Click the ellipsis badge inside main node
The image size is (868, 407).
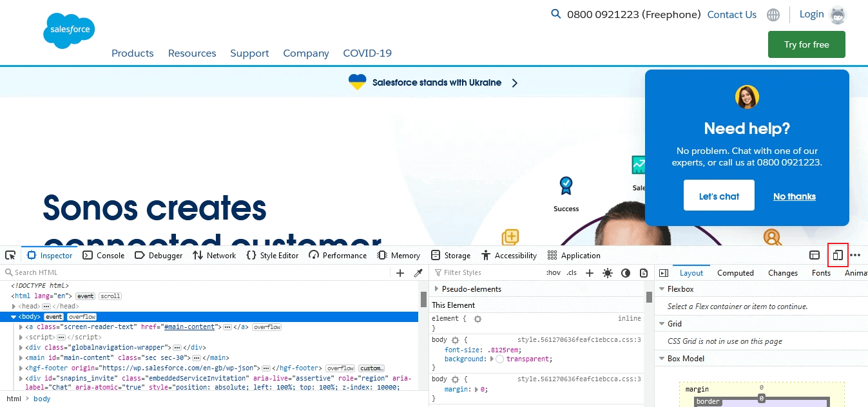coord(197,357)
